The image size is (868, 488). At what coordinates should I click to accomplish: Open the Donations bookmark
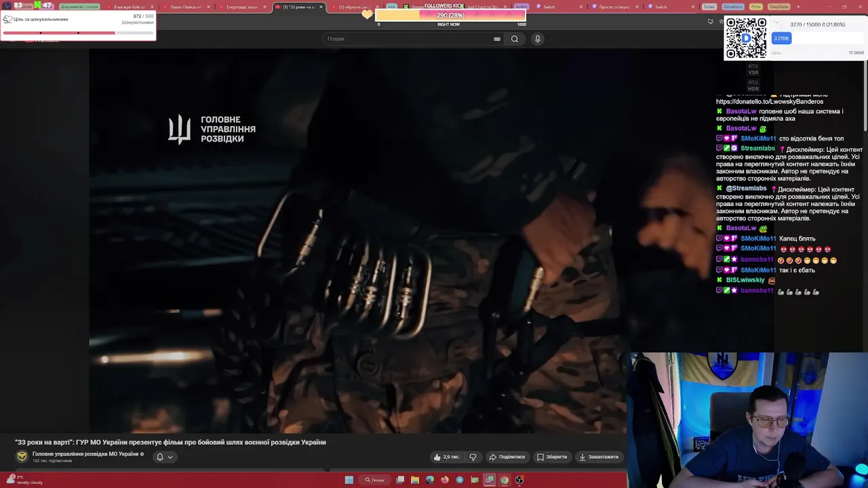click(x=733, y=7)
